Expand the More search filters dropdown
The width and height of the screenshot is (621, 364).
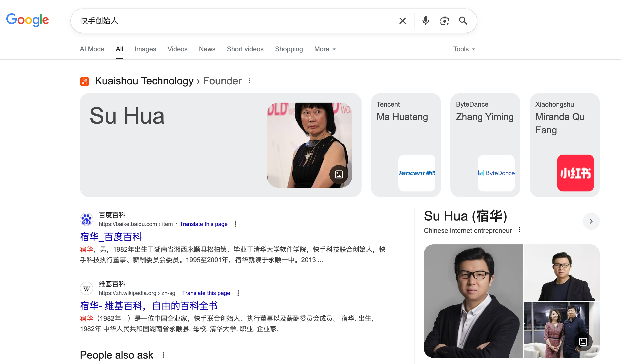pyautogui.click(x=325, y=49)
